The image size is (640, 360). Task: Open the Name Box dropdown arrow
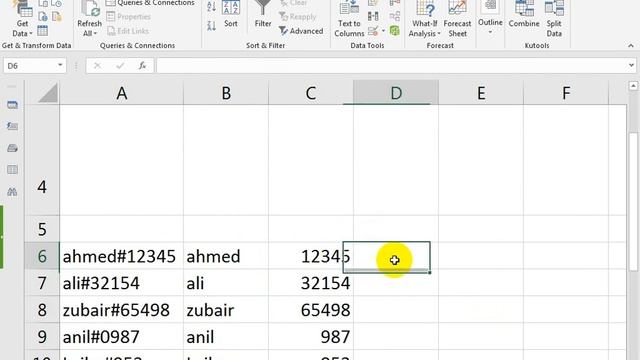[x=60, y=65]
